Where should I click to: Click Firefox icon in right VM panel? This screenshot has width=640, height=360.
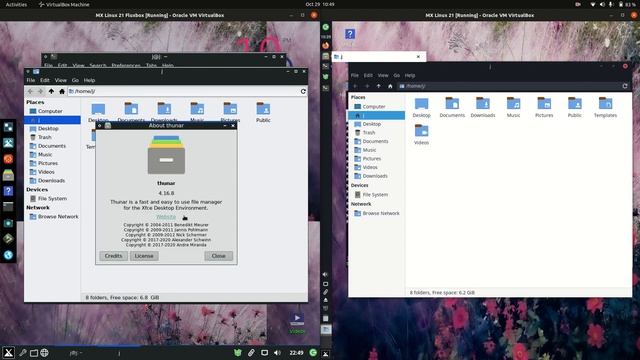[x=326, y=46]
